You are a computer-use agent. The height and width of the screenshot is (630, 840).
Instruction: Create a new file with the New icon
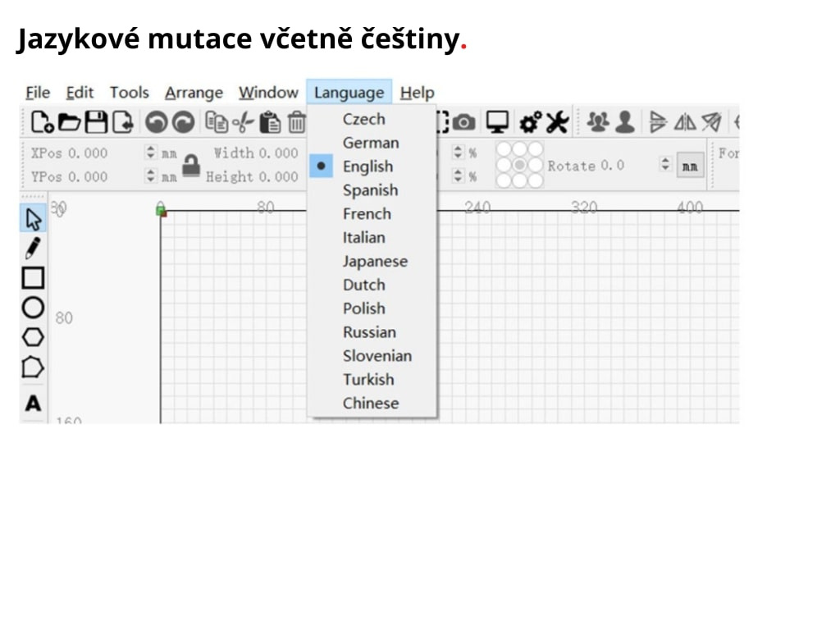42,122
